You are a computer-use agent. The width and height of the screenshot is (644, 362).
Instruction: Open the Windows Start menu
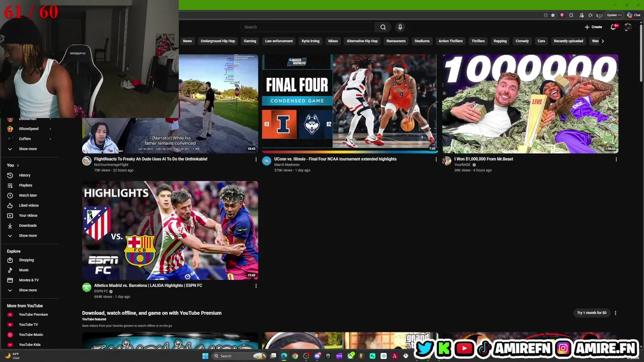[205, 356]
